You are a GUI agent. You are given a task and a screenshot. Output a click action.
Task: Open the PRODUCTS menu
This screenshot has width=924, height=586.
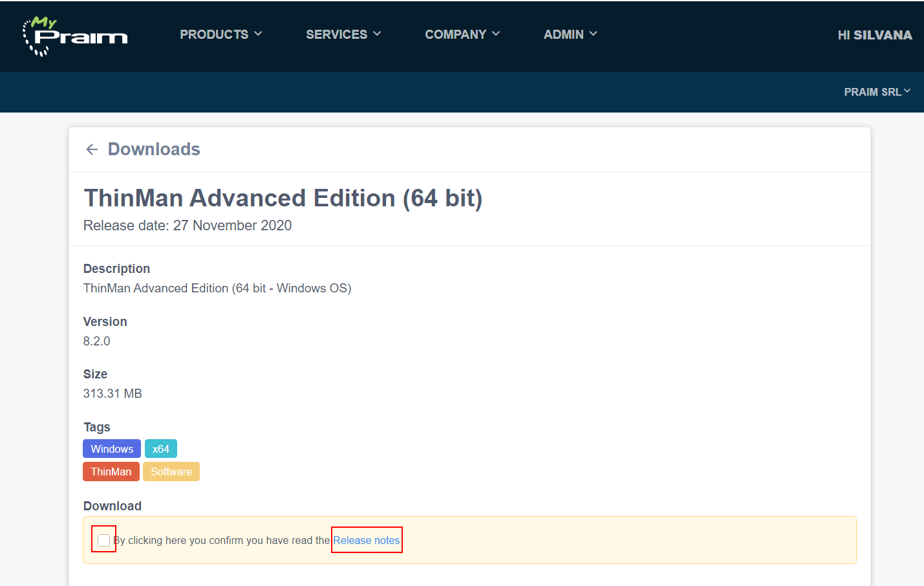(220, 34)
